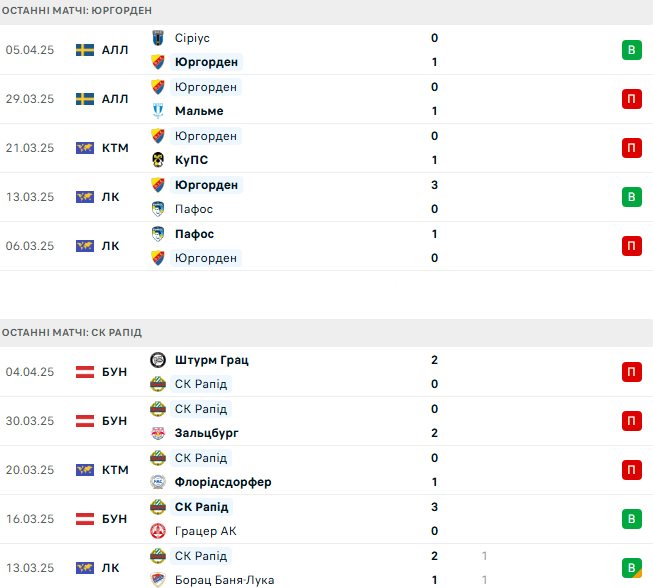This screenshot has width=653, height=588.
Task: Open the Флорідсдорфер team link
Action: point(223,482)
